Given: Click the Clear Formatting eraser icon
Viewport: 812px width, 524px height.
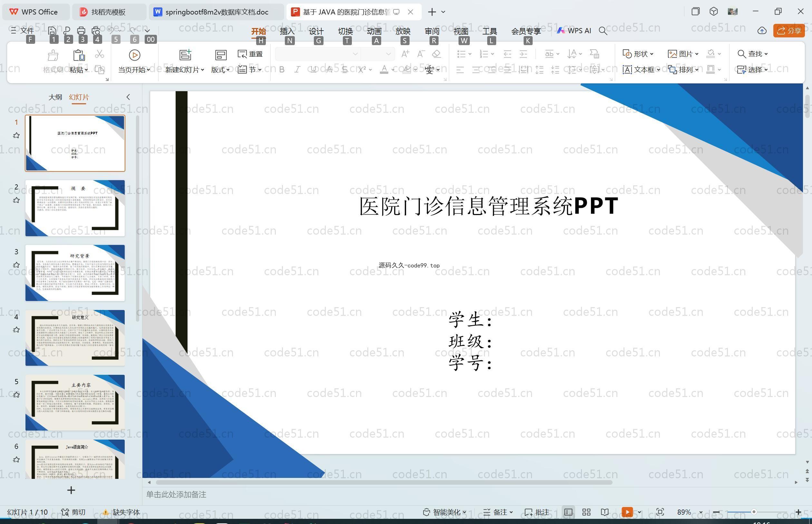Looking at the screenshot, I should (x=436, y=54).
